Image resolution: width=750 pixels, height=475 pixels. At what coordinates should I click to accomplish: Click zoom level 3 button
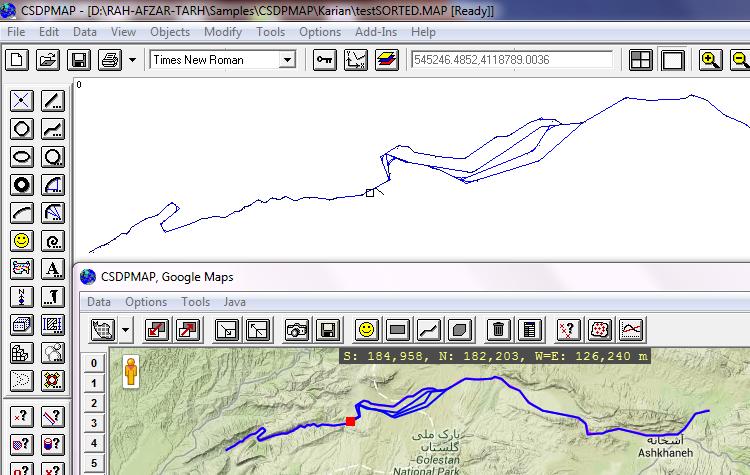[x=94, y=423]
